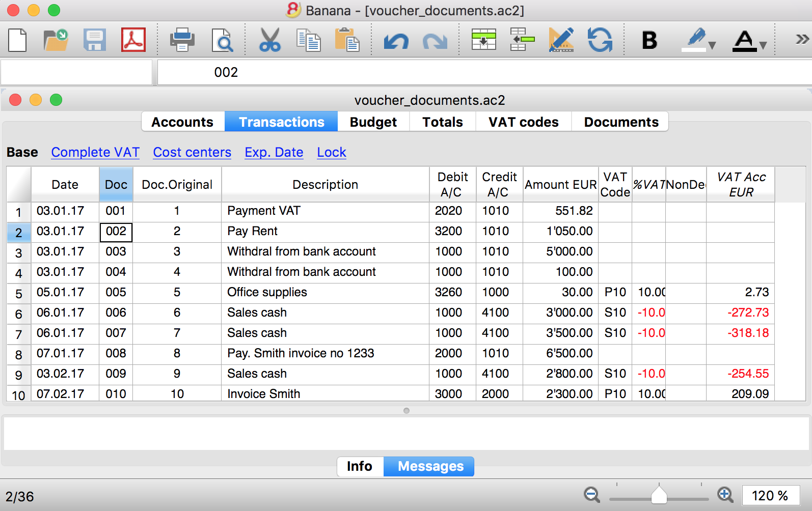
Task: Select row number 5 header
Action: click(x=19, y=294)
